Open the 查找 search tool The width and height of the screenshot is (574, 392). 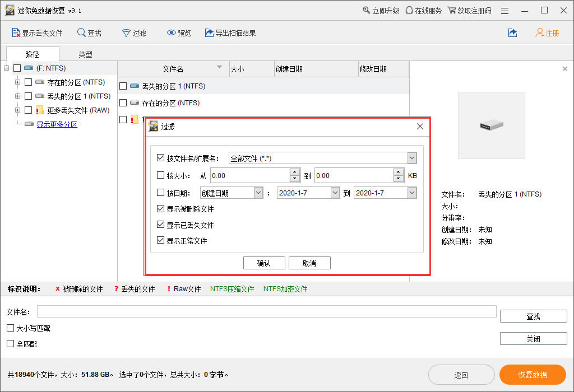click(81, 33)
